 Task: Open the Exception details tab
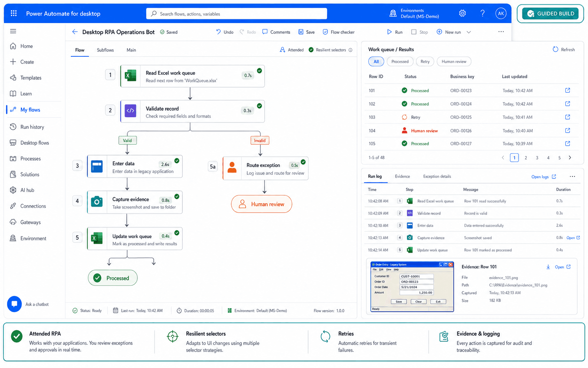437,177
